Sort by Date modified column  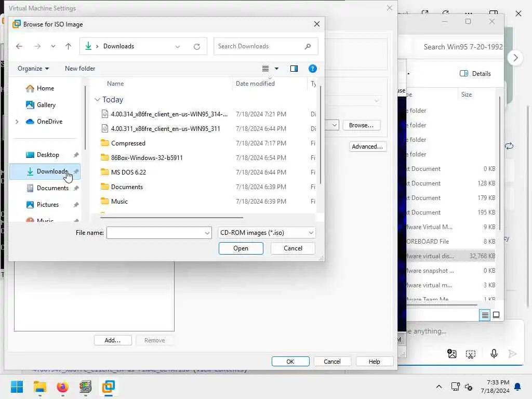pos(255,84)
